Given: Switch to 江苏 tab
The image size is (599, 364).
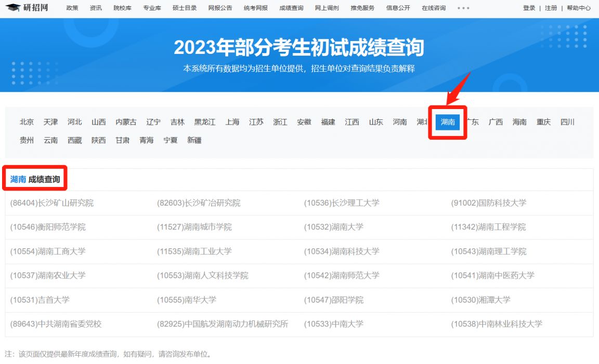Looking at the screenshot, I should 256,122.
